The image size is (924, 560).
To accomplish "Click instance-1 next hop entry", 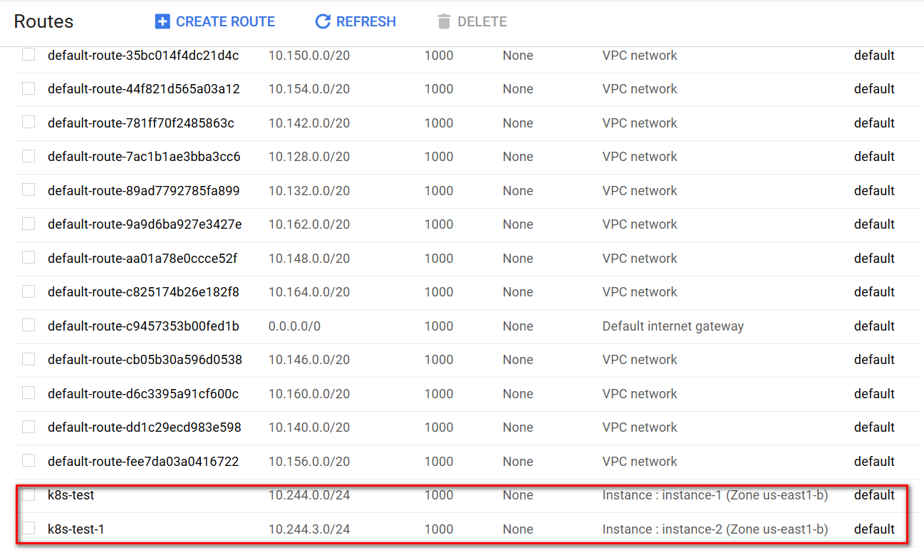I will [715, 495].
